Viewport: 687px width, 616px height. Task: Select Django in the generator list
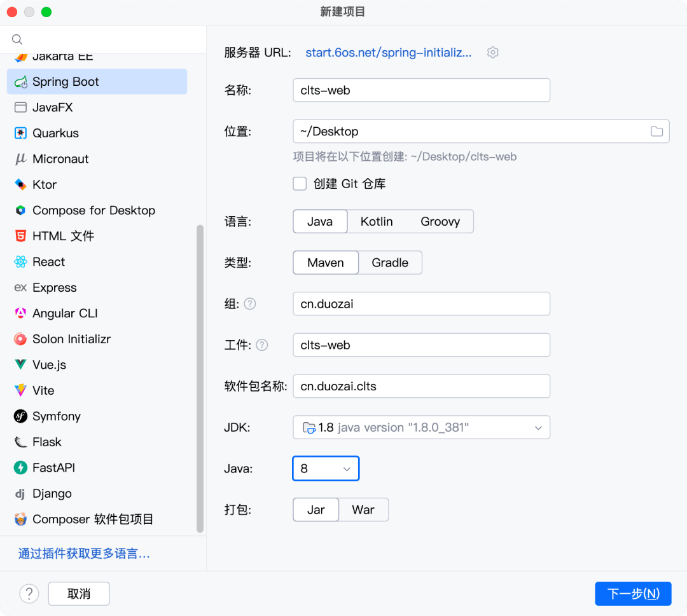[97, 493]
